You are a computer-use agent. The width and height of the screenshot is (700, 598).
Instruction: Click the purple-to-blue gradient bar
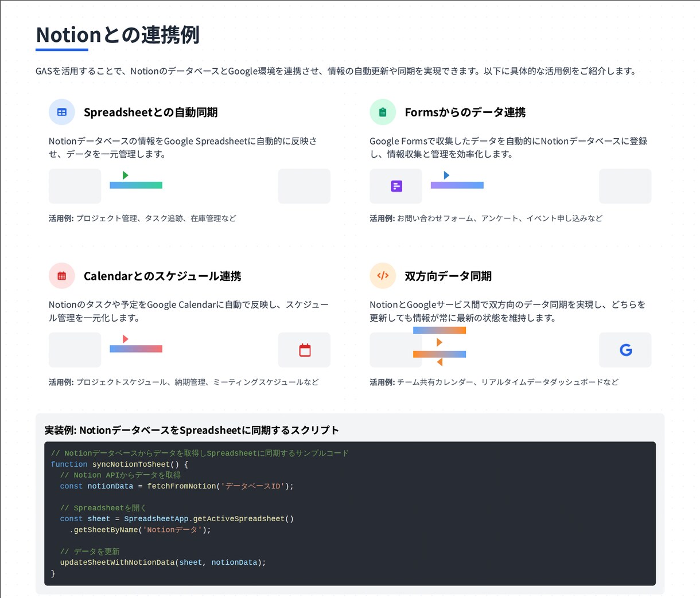(457, 185)
